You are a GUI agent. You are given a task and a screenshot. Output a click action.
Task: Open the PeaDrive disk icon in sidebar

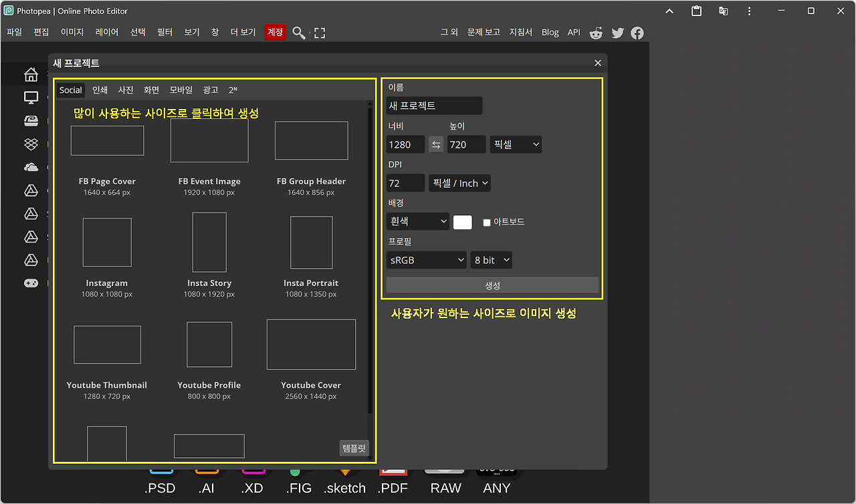tap(31, 121)
